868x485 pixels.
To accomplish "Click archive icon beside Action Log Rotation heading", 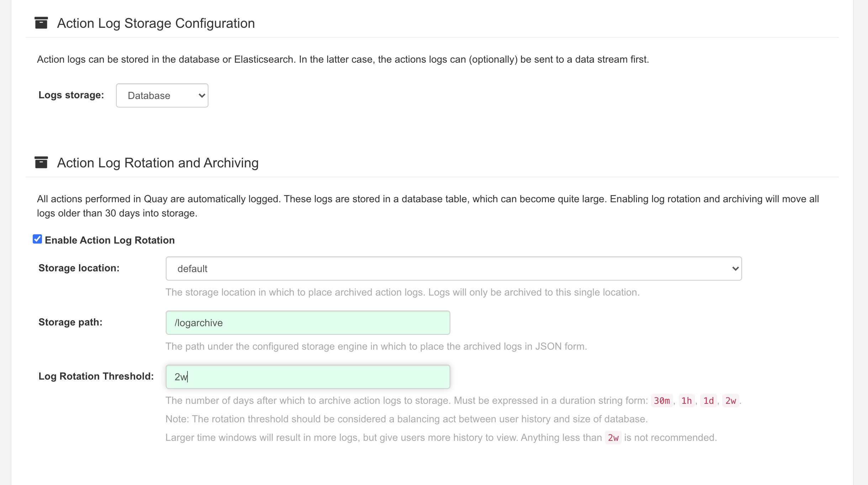I will point(41,163).
